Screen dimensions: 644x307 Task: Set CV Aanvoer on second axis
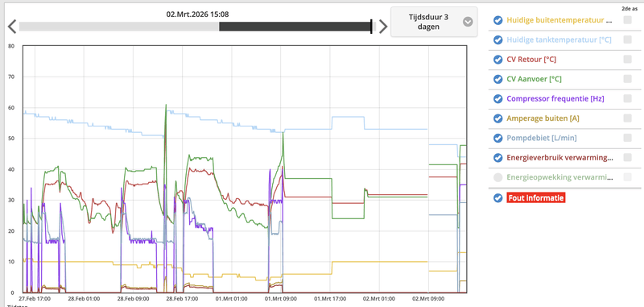627,78
